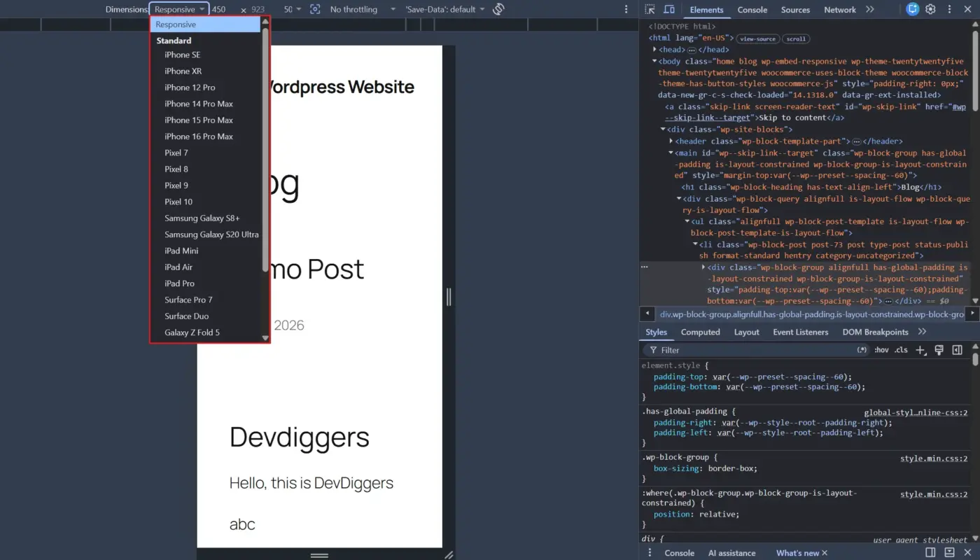Viewport: 980px width, 560px height.
Task: Open the Responsive dimensions dropdown
Action: click(179, 9)
